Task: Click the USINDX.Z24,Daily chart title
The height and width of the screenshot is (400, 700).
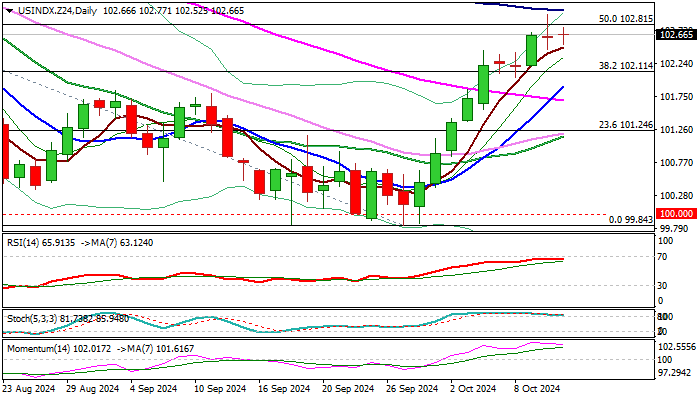Action: (56, 11)
